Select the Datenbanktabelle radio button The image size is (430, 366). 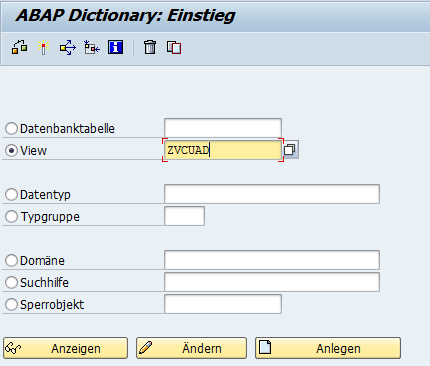[x=11, y=128]
